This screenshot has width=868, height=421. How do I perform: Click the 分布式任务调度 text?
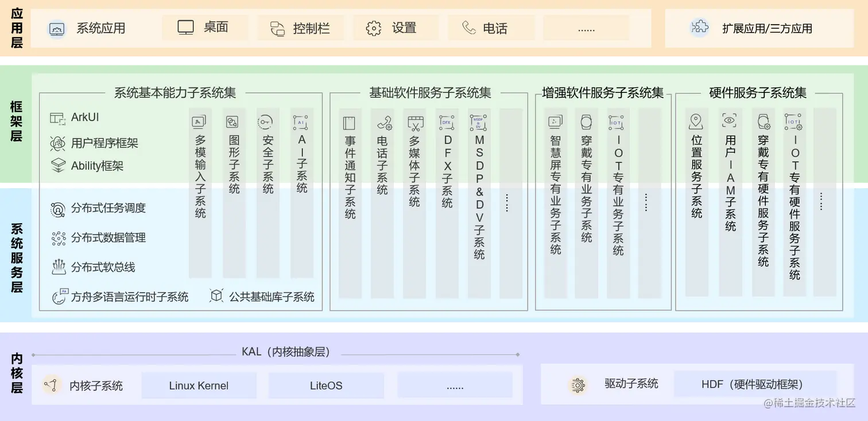click(108, 208)
